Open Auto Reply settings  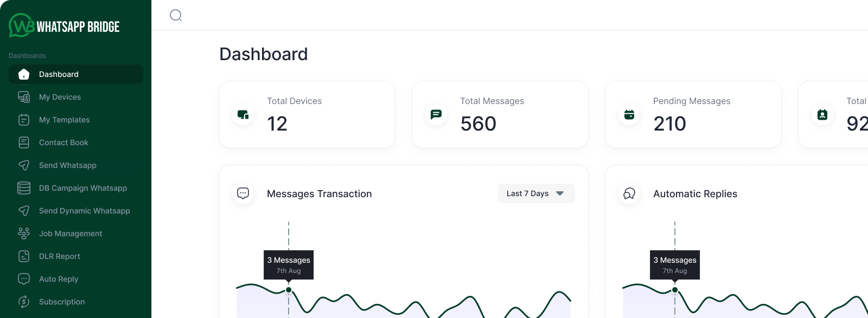point(59,279)
